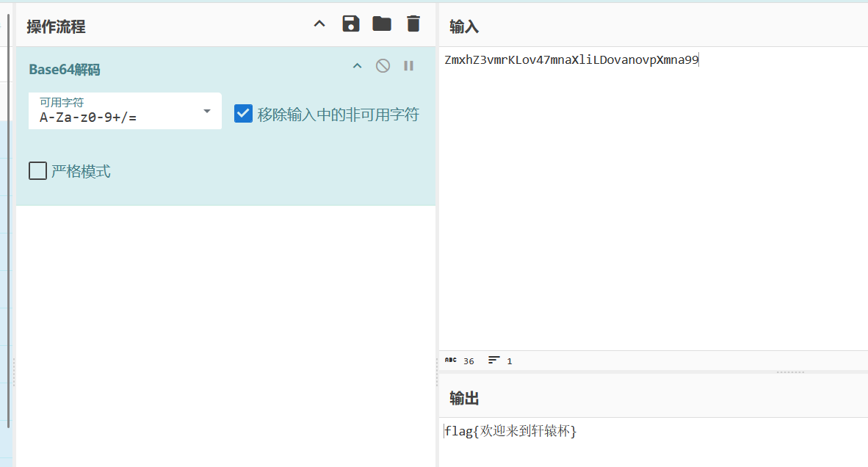
Task: Click the Base64解码 operation title
Action: tap(65, 69)
